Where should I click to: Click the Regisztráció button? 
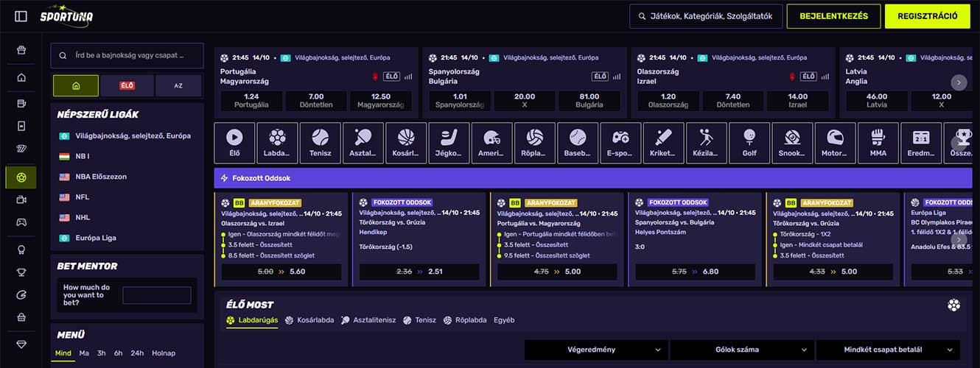(x=928, y=16)
